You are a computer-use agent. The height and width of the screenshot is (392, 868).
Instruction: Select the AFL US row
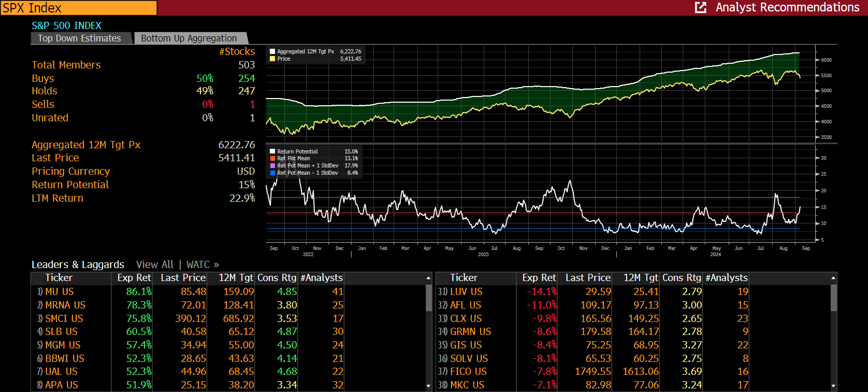pyautogui.click(x=633, y=305)
